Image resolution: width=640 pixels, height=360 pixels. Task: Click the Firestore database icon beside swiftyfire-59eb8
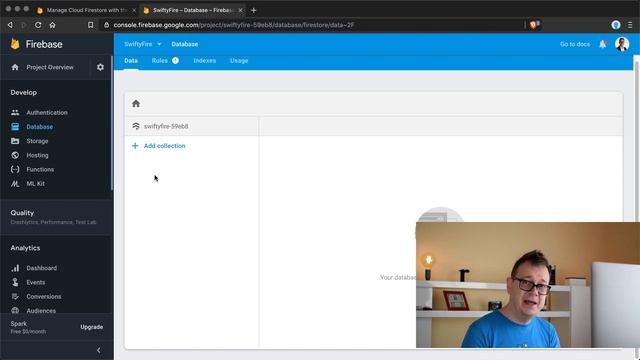(136, 126)
